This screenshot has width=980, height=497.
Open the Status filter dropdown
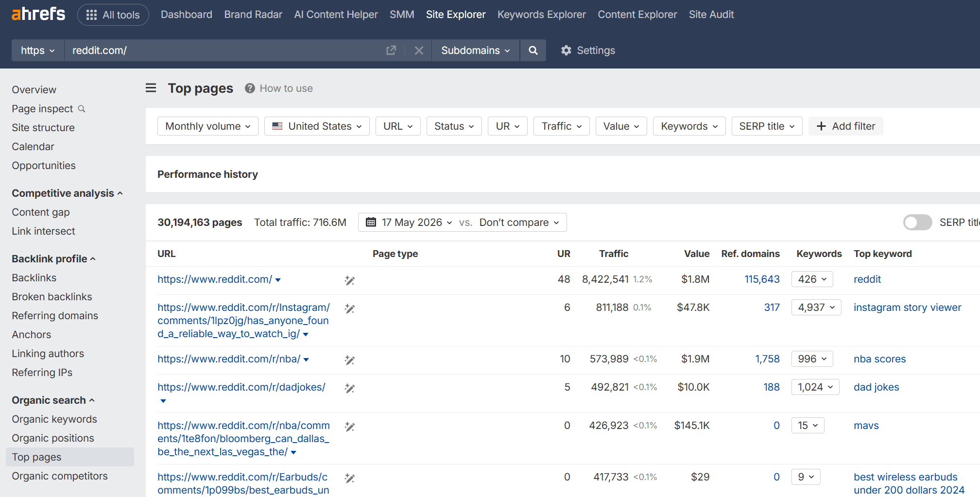click(x=454, y=126)
